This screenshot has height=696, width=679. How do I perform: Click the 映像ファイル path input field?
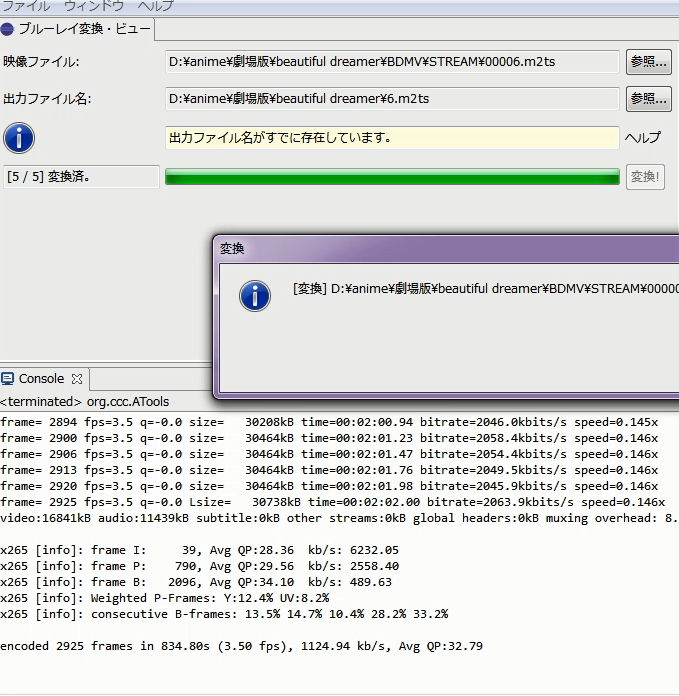tap(392, 62)
